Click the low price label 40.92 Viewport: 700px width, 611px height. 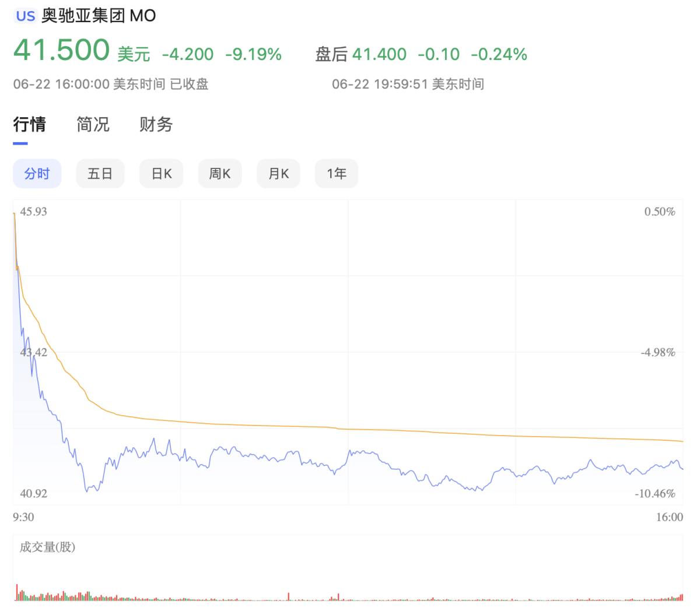coord(32,493)
